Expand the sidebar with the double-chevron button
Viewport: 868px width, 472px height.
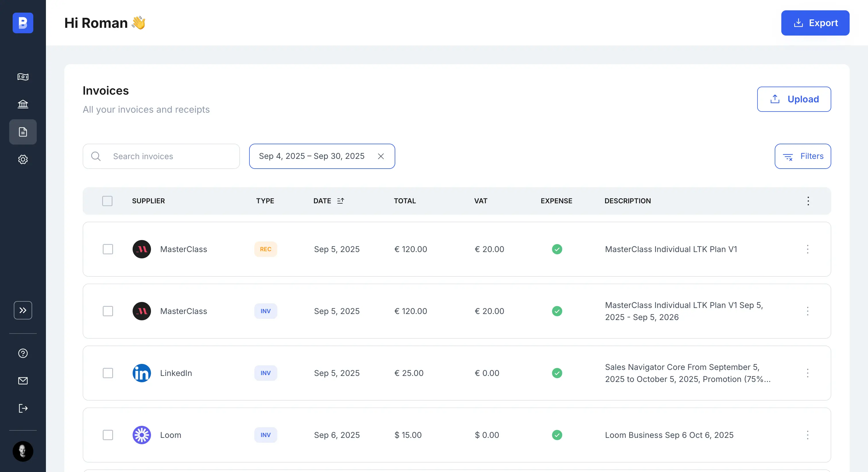[x=23, y=310]
